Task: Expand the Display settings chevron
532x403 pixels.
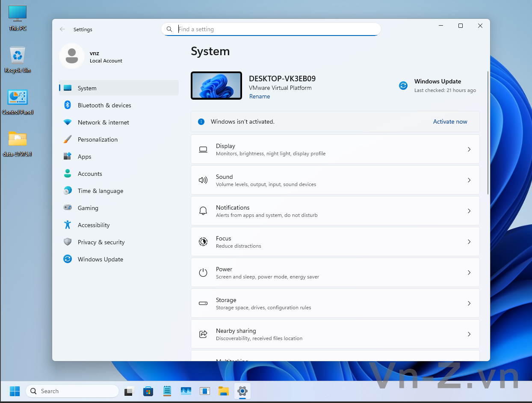Action: coord(469,149)
